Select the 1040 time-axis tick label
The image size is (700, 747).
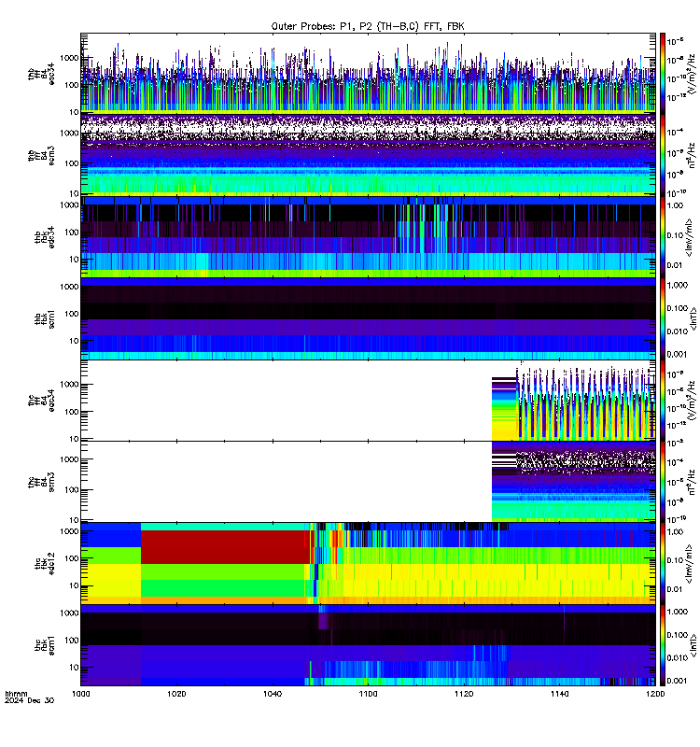(273, 694)
